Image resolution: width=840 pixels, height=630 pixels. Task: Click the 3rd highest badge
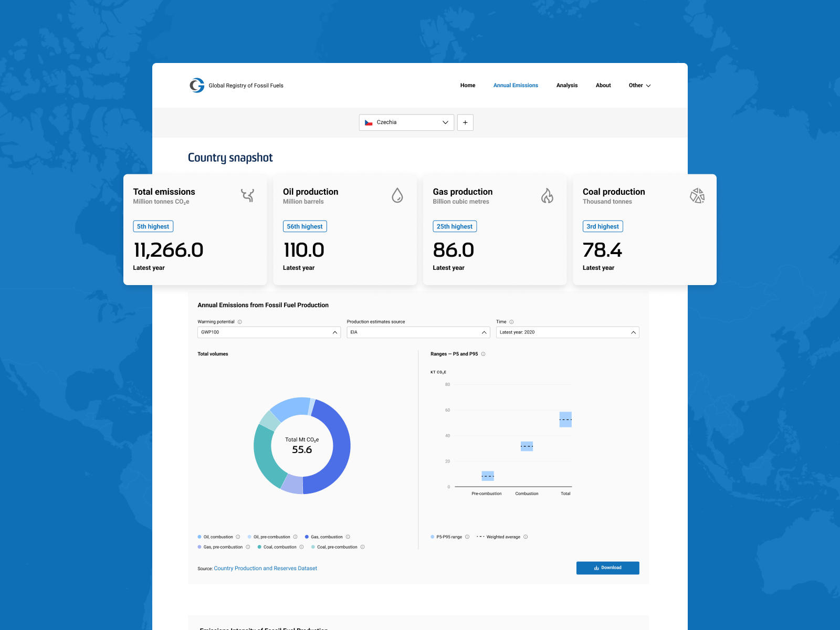(603, 226)
